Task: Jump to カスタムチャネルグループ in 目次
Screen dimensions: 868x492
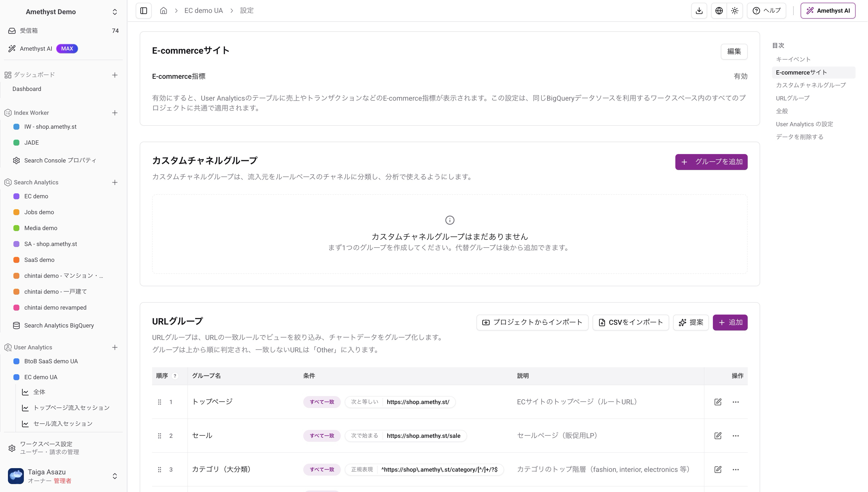Action: (811, 85)
